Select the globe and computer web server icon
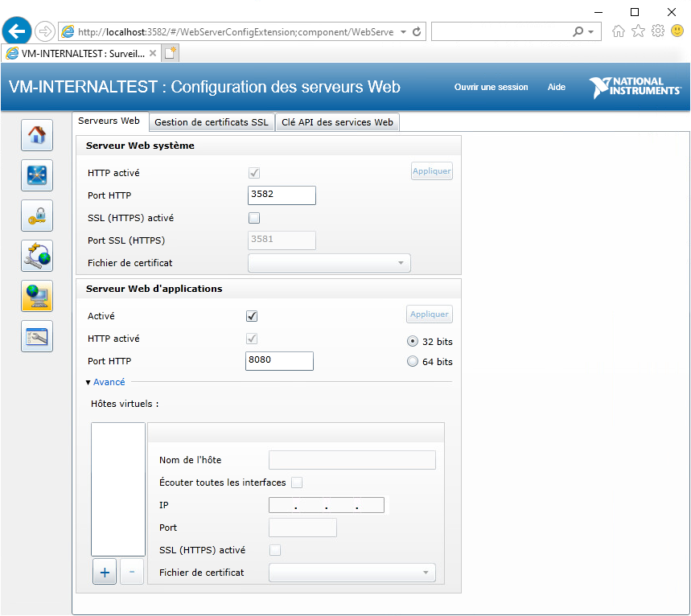The image size is (691, 616). point(37,296)
